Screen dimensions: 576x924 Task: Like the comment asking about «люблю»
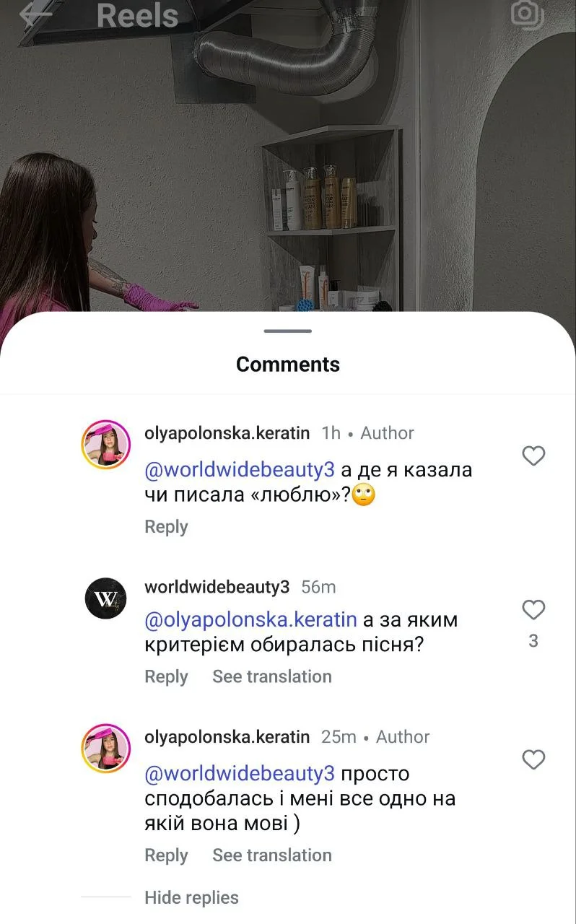tap(533, 456)
